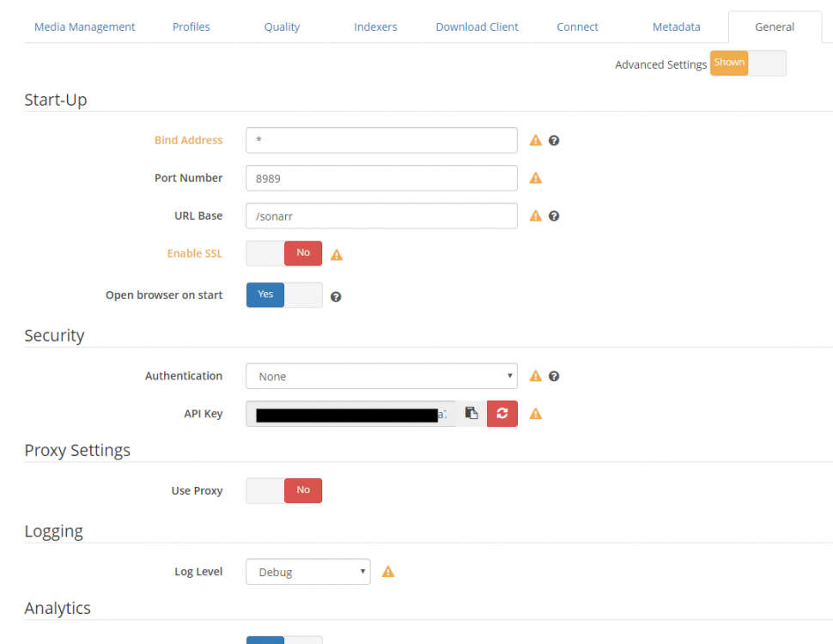Image resolution: width=833 pixels, height=644 pixels.
Task: Switch to the Media Management tab
Action: 84,27
